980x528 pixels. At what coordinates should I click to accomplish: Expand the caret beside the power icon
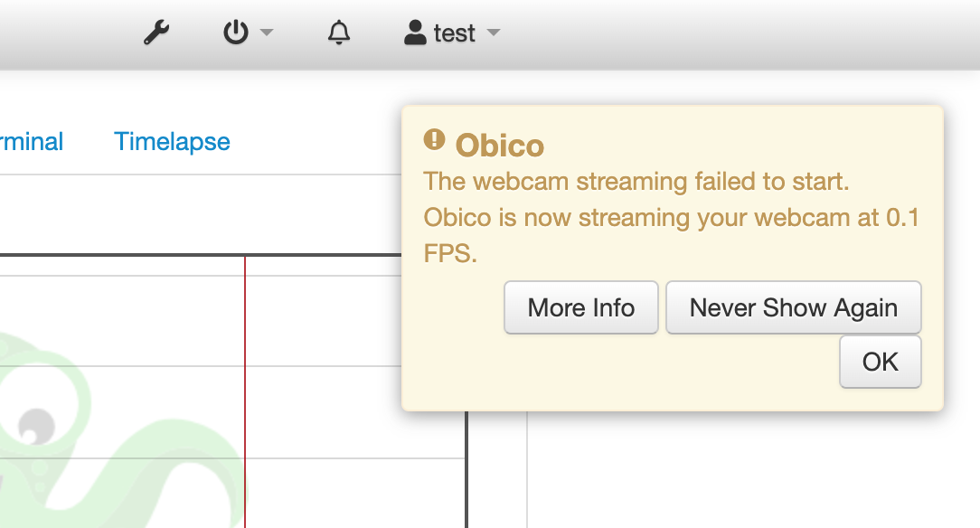click(267, 33)
